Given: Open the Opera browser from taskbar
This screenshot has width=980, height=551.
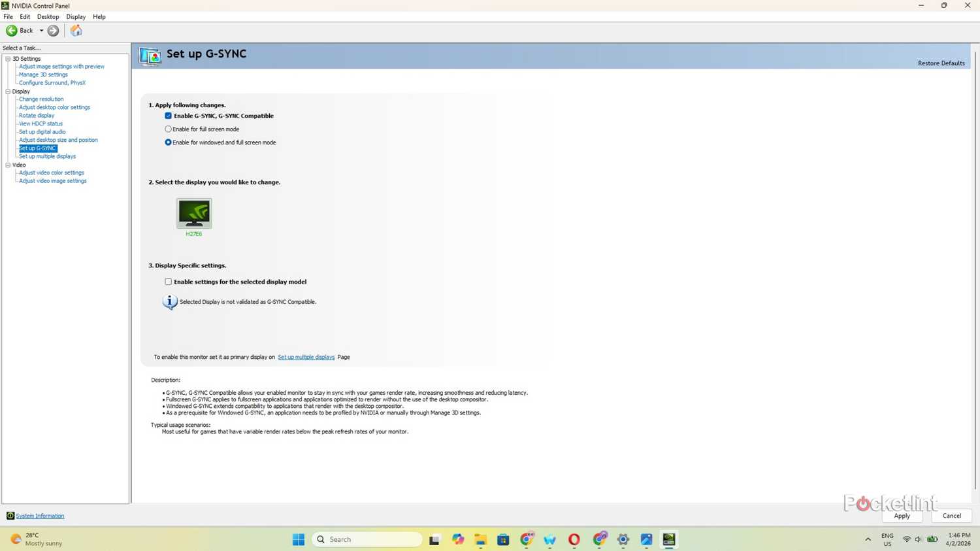Looking at the screenshot, I should click(x=574, y=539).
